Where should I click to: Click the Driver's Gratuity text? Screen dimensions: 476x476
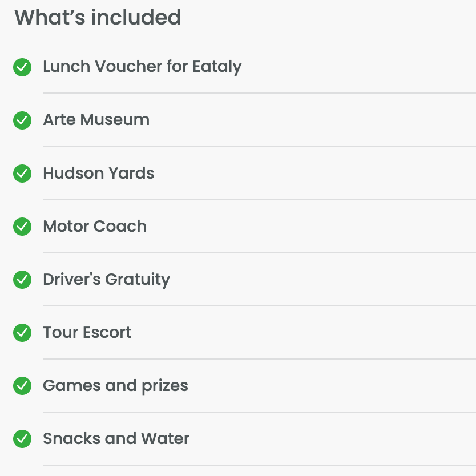point(106,280)
